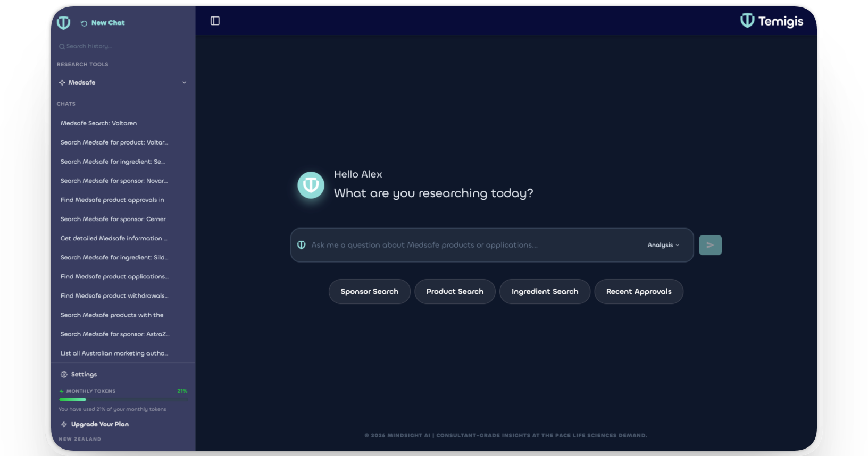Click the monthly tokens progress bar
The width and height of the screenshot is (868, 456).
pyautogui.click(x=123, y=399)
